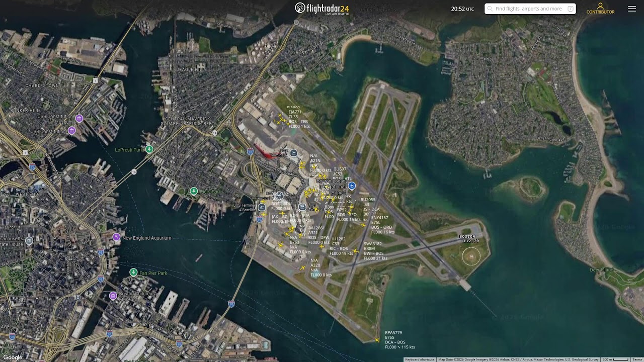Focus the Find flights search field
The image size is (644, 362).
pos(530,9)
